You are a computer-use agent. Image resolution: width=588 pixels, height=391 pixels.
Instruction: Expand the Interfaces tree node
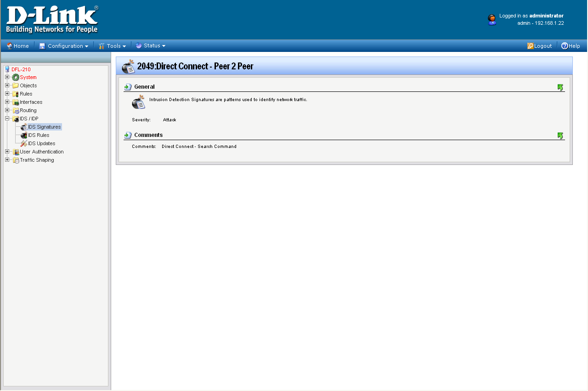[x=7, y=102]
